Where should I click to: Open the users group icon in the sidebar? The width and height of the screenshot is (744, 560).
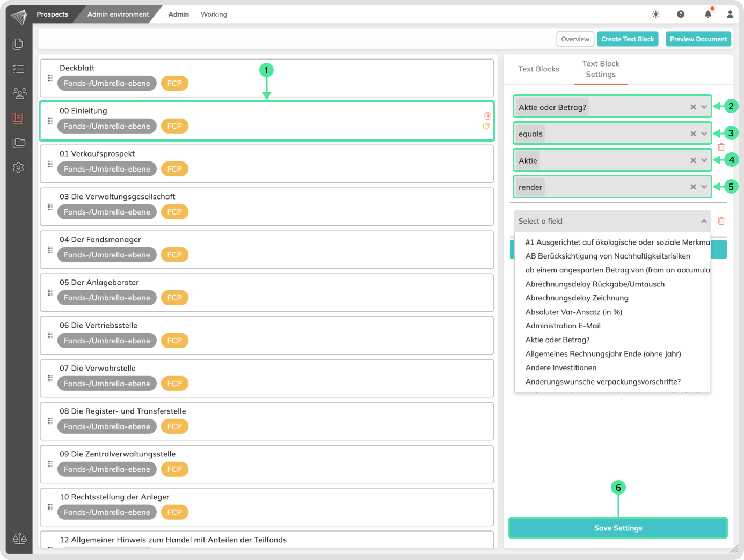[x=19, y=93]
